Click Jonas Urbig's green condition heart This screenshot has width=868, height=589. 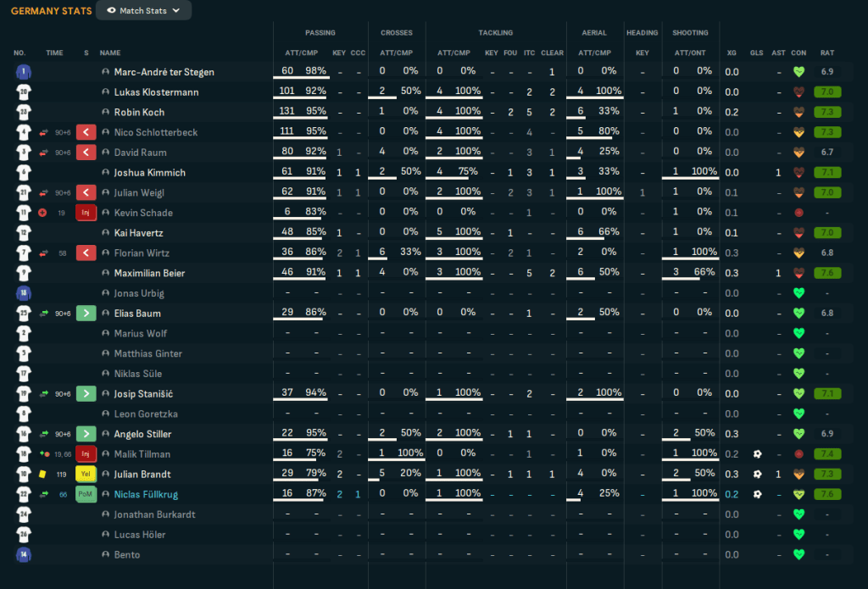(x=798, y=293)
